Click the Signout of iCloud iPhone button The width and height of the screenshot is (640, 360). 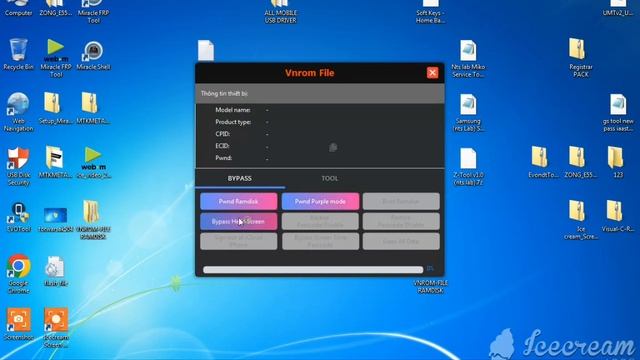point(239,241)
